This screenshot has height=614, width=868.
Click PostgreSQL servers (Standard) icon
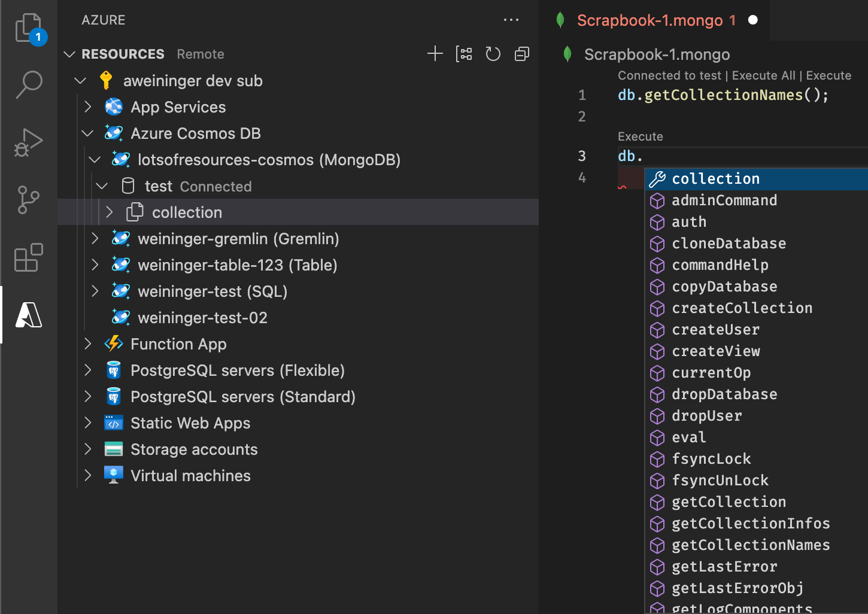click(114, 396)
